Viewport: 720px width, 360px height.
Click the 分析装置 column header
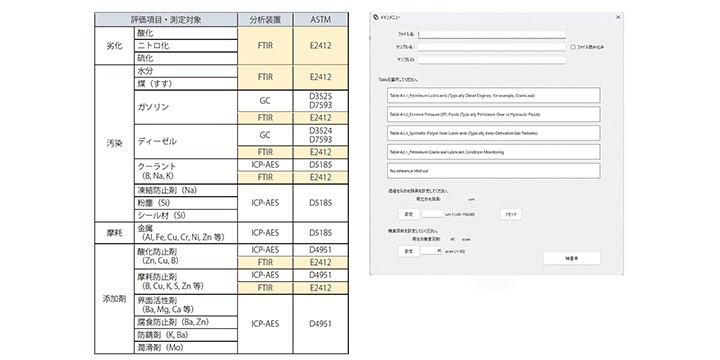point(265,20)
